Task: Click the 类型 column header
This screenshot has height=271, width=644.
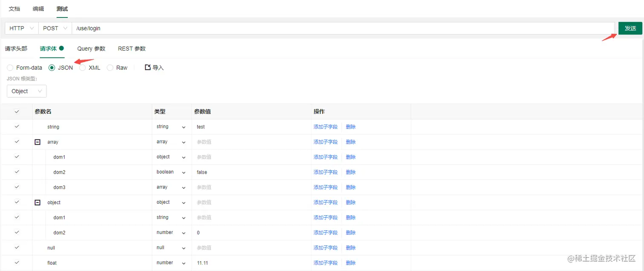Action: click(160, 111)
